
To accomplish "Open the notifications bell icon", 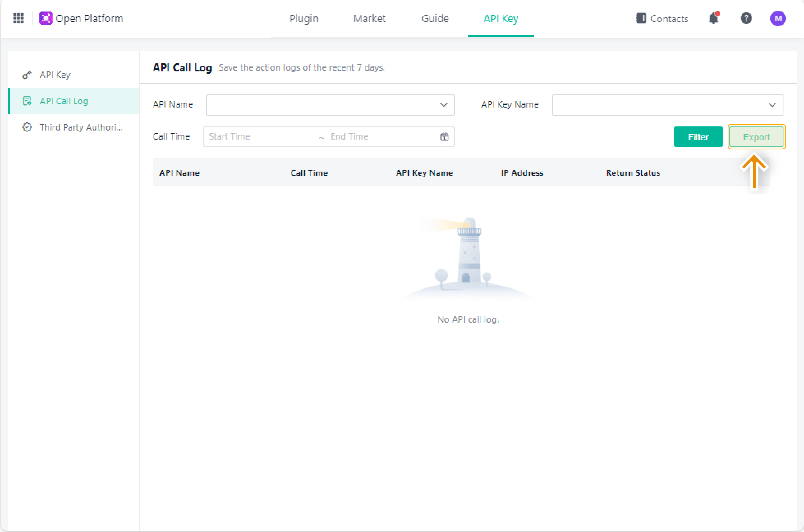I will 714,18.
